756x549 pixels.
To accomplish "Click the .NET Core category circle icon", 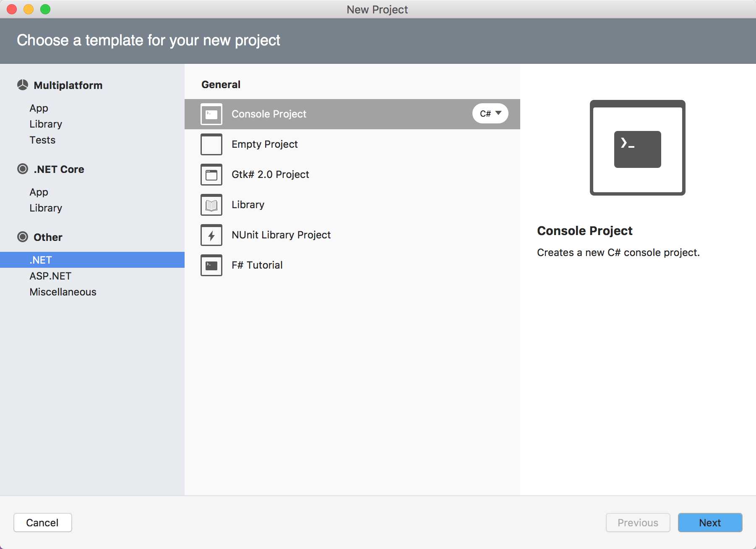I will 23,169.
